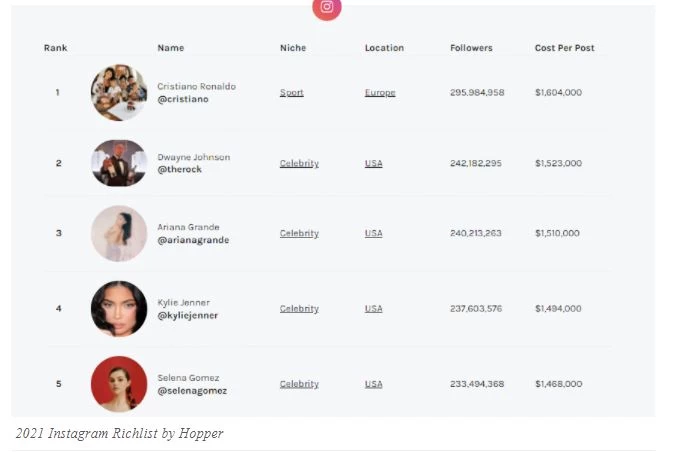Screen dimensions: 679x452
Task: Click the Celebrity link for Kylie Jenner
Action: [x=299, y=309]
